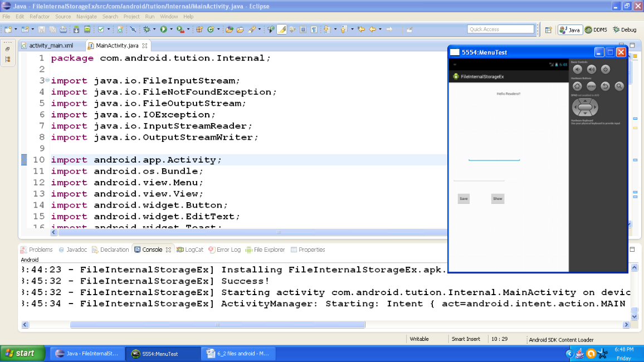The width and height of the screenshot is (644, 362).
Task: Click the Save All toolbar icon
Action: tap(52, 28)
